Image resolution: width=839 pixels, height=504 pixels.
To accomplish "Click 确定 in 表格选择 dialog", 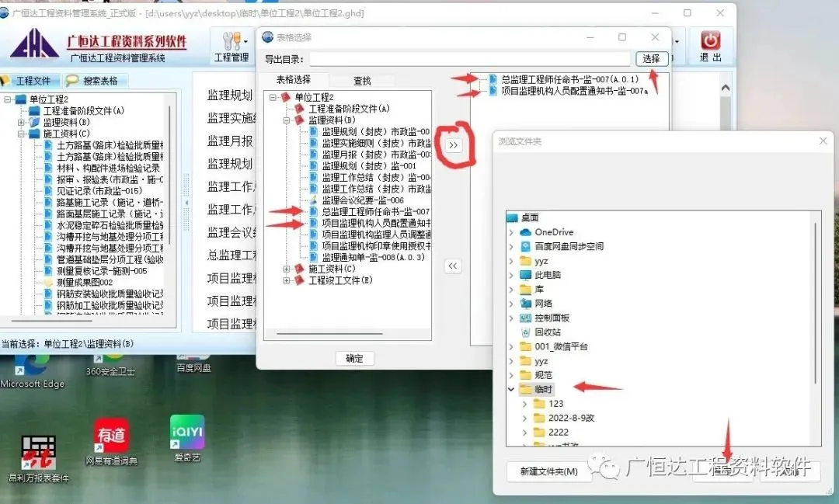I will pyautogui.click(x=354, y=358).
